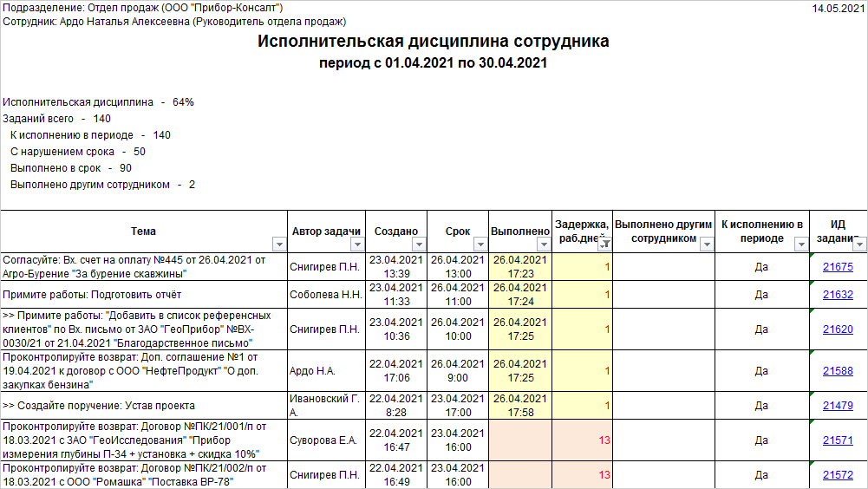Select the red delay value 13 for Суворова
The width and height of the screenshot is (868, 489).
[x=604, y=440]
